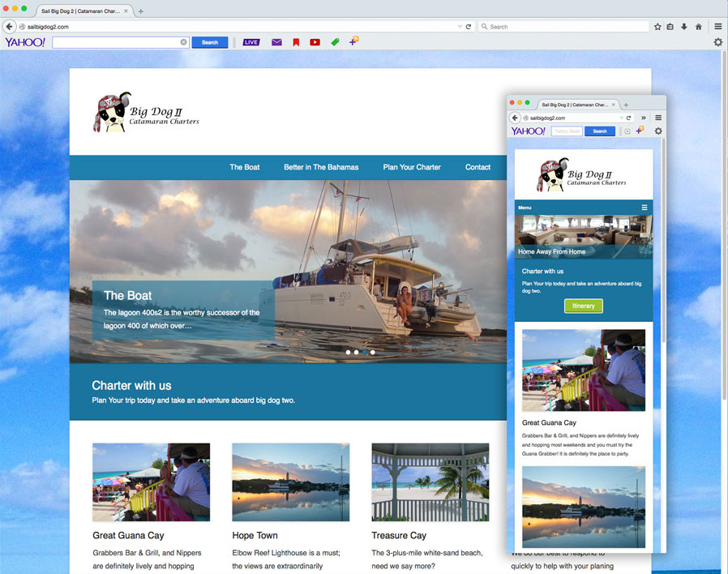Open the Treasure Cay heading link
Screen dimensions: 728x574
[x=399, y=535]
